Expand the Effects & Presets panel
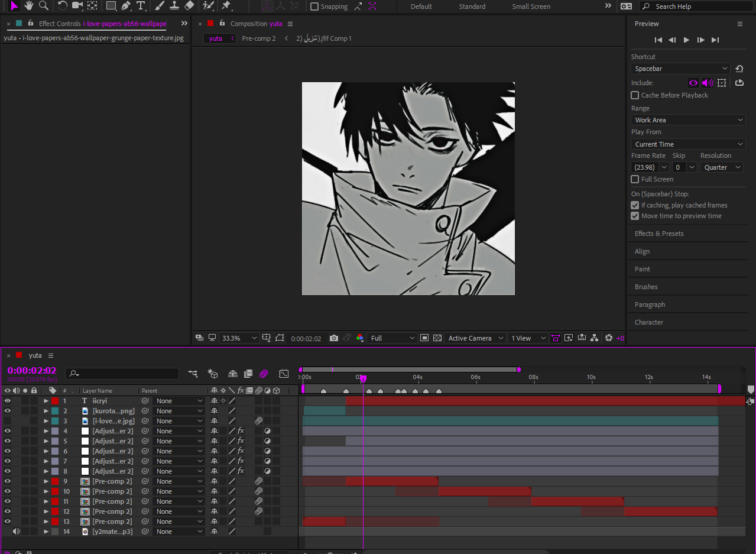This screenshot has height=554, width=756. point(659,234)
